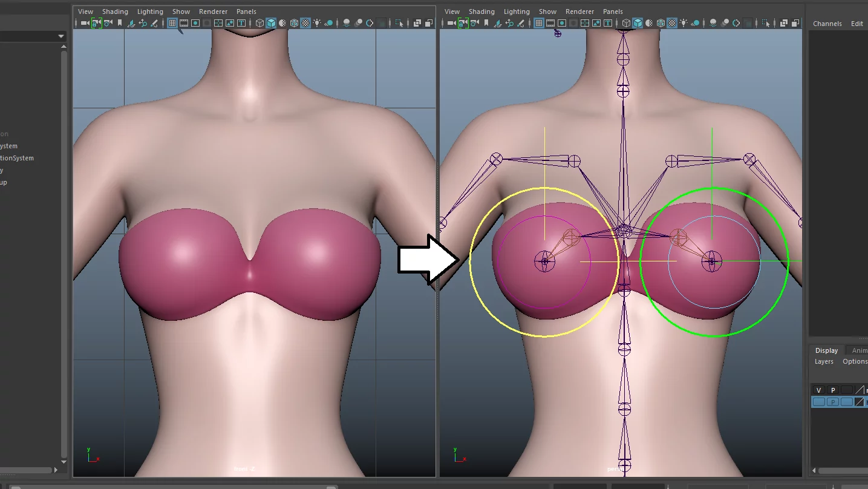The height and width of the screenshot is (489, 868).
Task: Toggle Isolate Select in persp panel
Action: [766, 23]
